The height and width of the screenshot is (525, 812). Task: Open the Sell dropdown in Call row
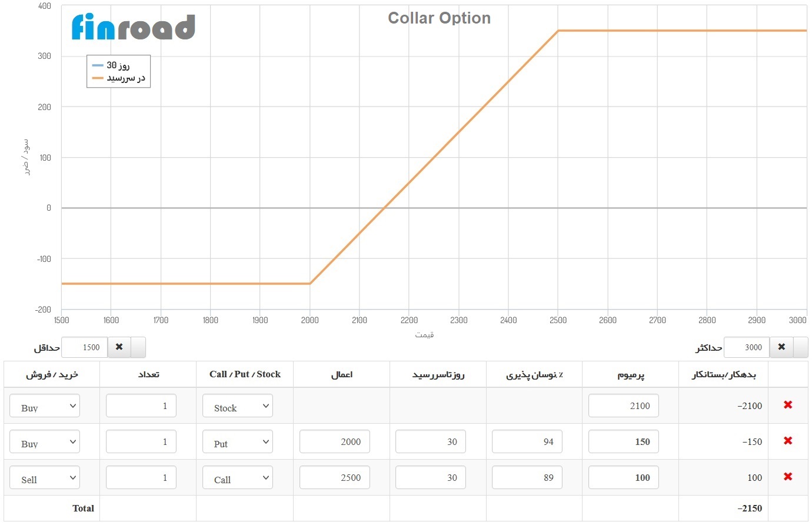(45, 478)
